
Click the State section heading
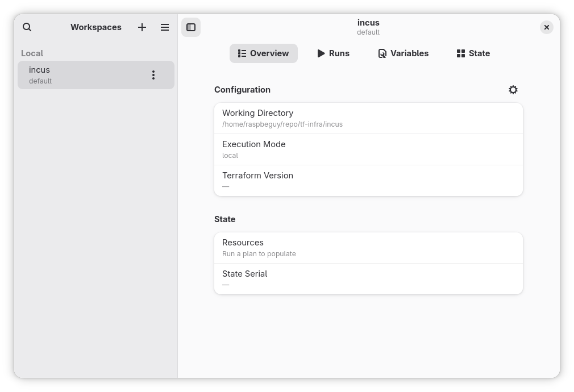click(224, 219)
